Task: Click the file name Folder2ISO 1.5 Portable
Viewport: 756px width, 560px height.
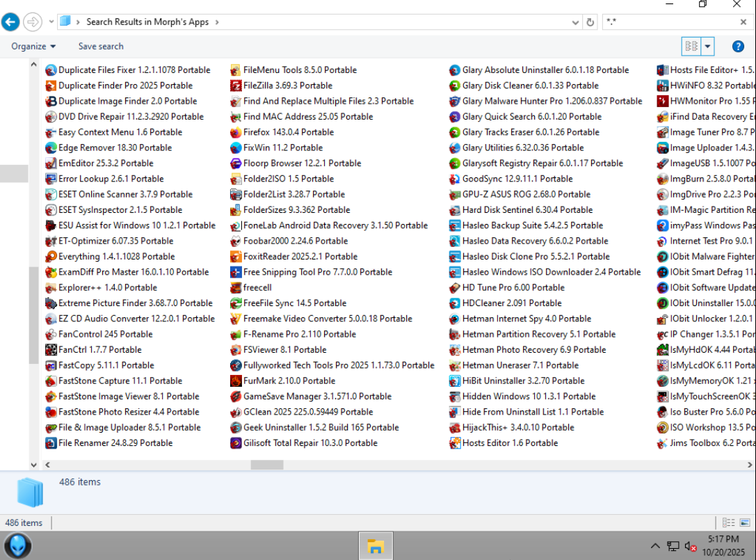Action: coord(289,179)
